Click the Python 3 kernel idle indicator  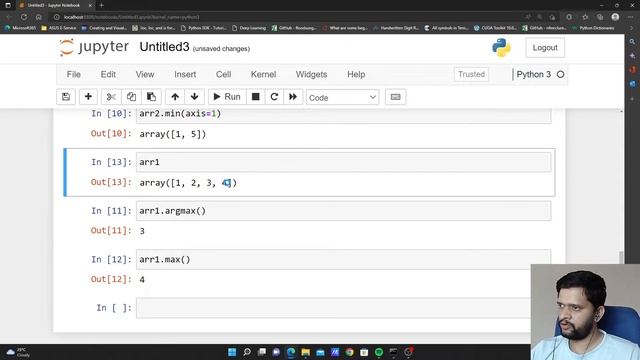coord(560,74)
